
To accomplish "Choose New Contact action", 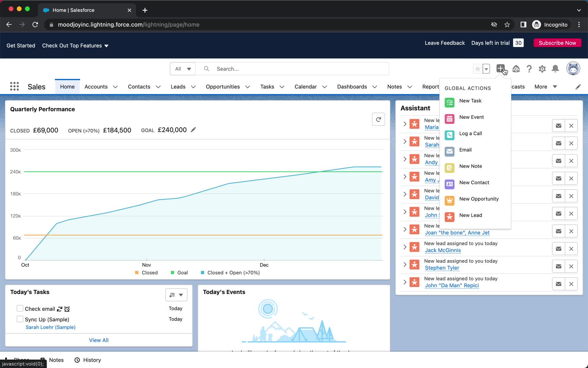I will coord(474,182).
